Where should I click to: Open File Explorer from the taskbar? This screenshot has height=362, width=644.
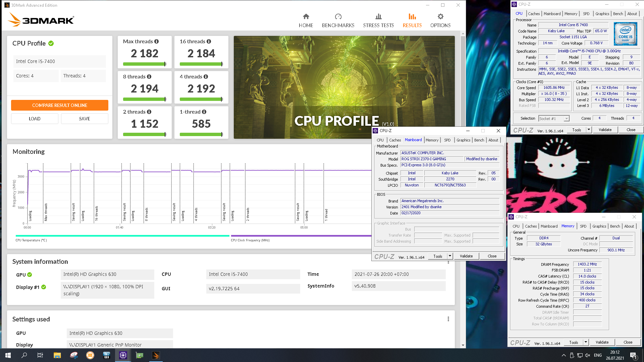(x=57, y=355)
